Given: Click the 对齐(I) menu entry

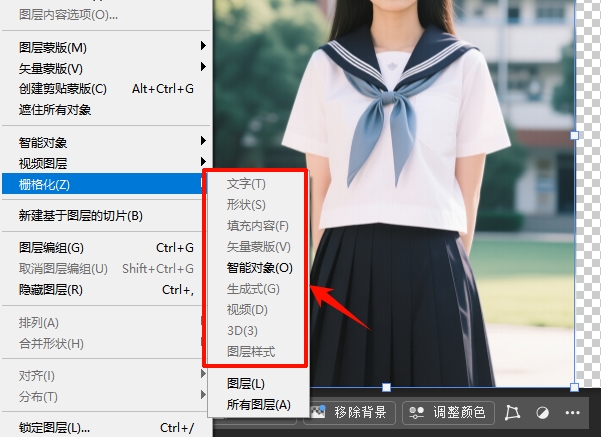Looking at the screenshot, I should (x=106, y=376).
